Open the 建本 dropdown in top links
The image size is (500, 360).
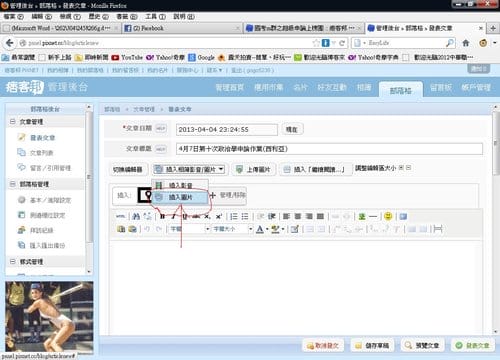click(214, 70)
